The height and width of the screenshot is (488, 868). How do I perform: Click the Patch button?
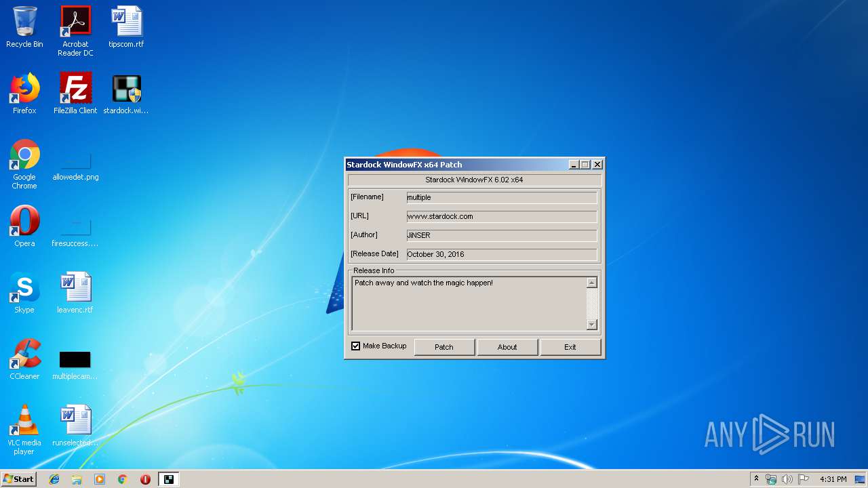(x=444, y=347)
